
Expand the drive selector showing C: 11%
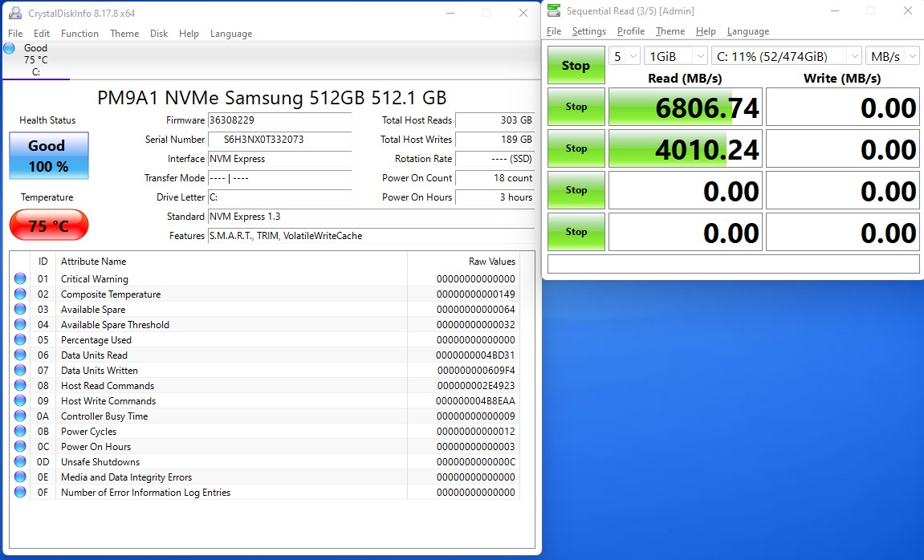click(x=786, y=56)
